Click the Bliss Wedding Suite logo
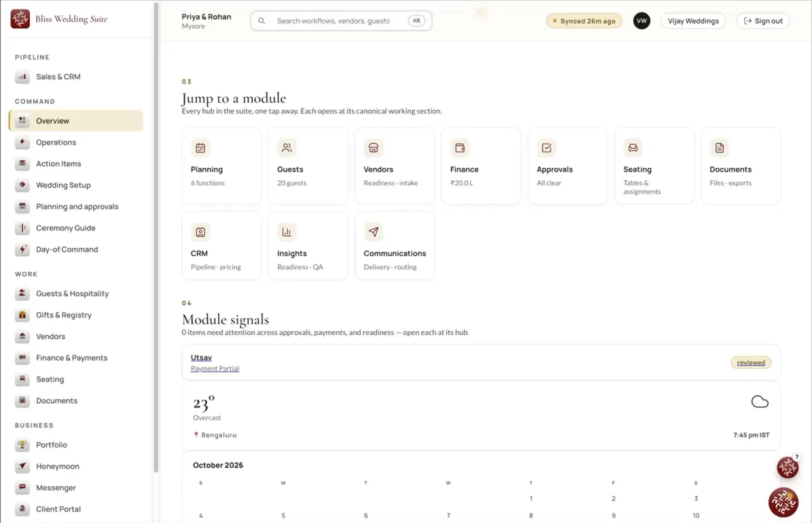This screenshot has width=812, height=523. [20, 19]
